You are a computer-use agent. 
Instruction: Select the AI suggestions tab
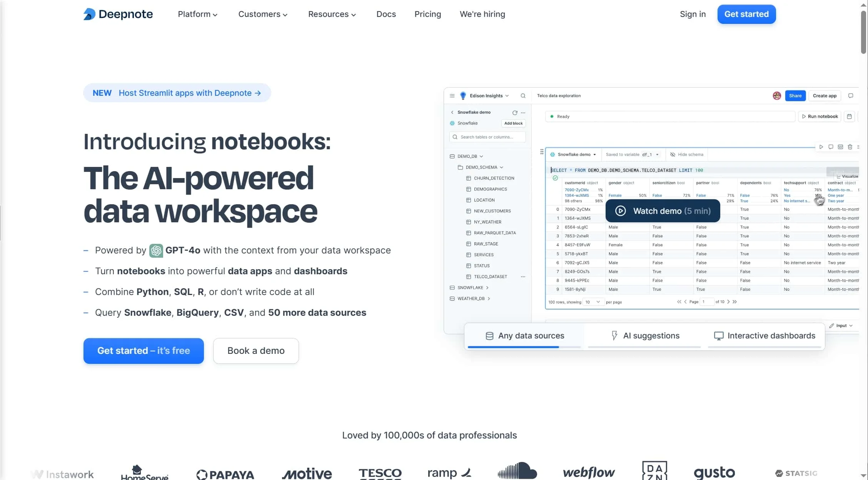644,336
